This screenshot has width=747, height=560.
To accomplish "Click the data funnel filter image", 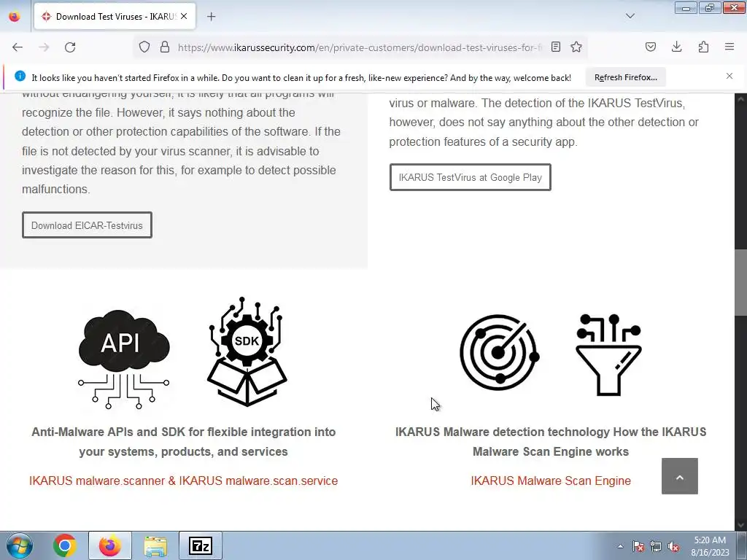I will [608, 354].
